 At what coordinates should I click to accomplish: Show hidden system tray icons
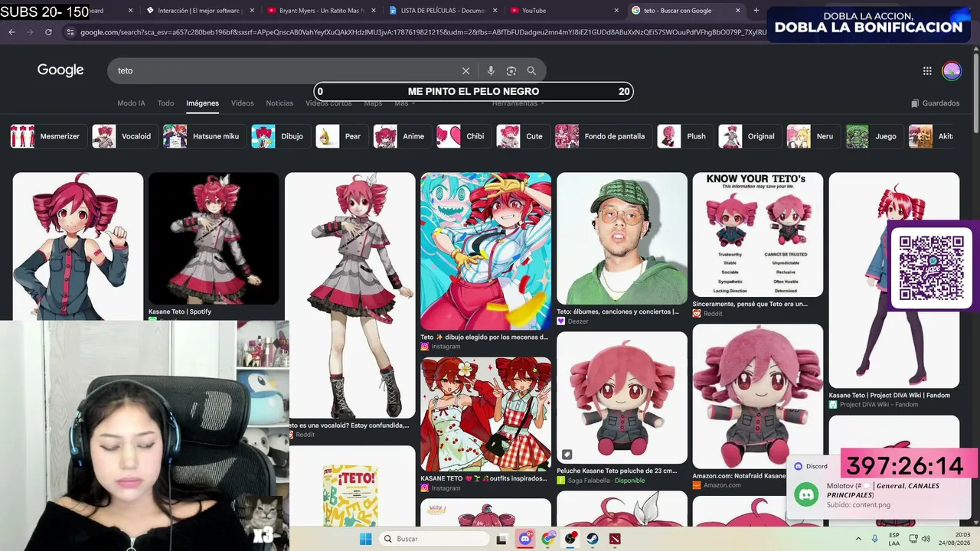coord(857,539)
